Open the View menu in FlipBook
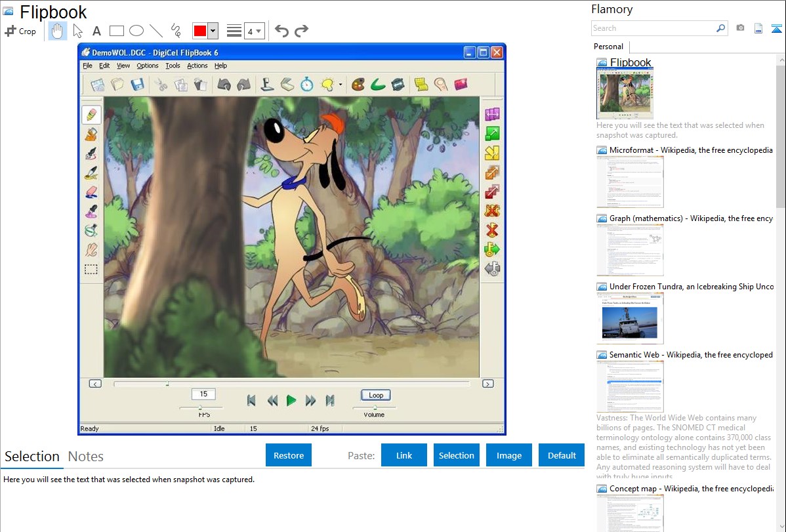786x532 pixels. pos(123,66)
